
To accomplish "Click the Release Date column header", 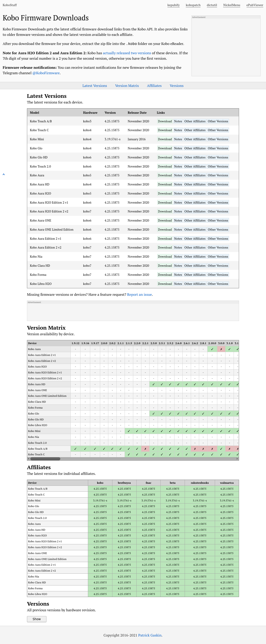I will tap(137, 113).
